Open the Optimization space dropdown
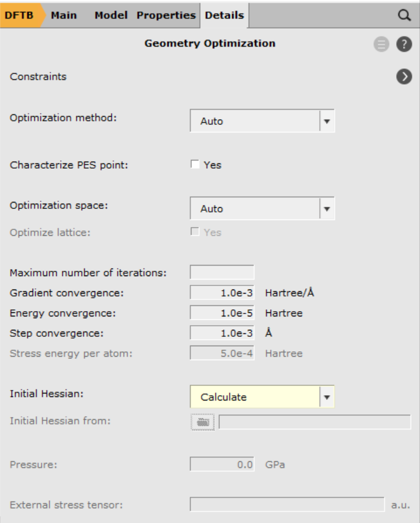 (262, 208)
